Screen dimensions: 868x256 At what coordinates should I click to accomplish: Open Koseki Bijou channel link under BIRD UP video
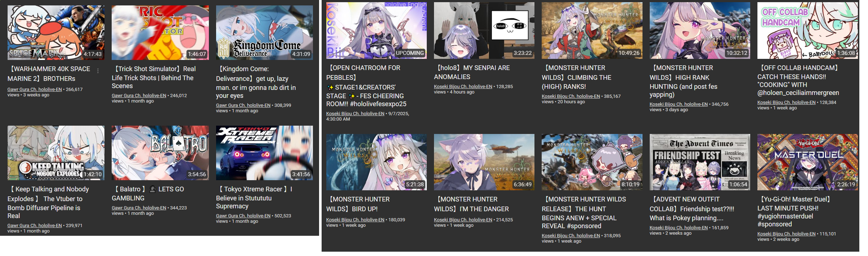point(355,220)
